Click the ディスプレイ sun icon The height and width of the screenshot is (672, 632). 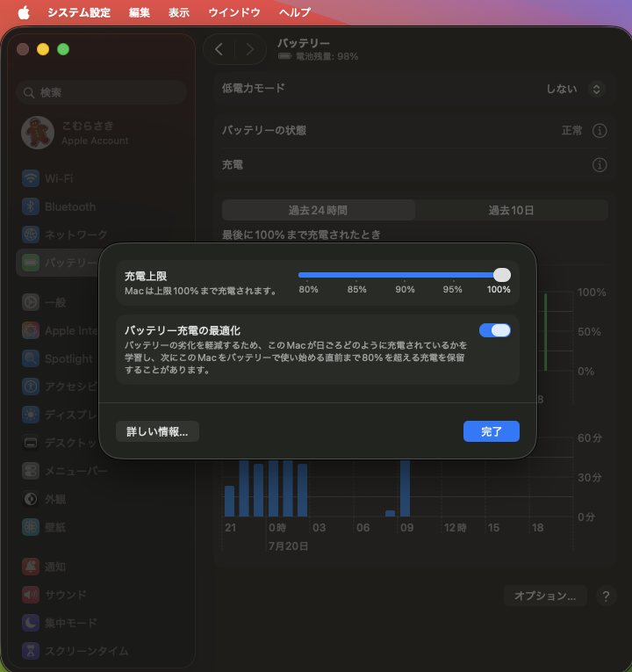(x=31, y=415)
